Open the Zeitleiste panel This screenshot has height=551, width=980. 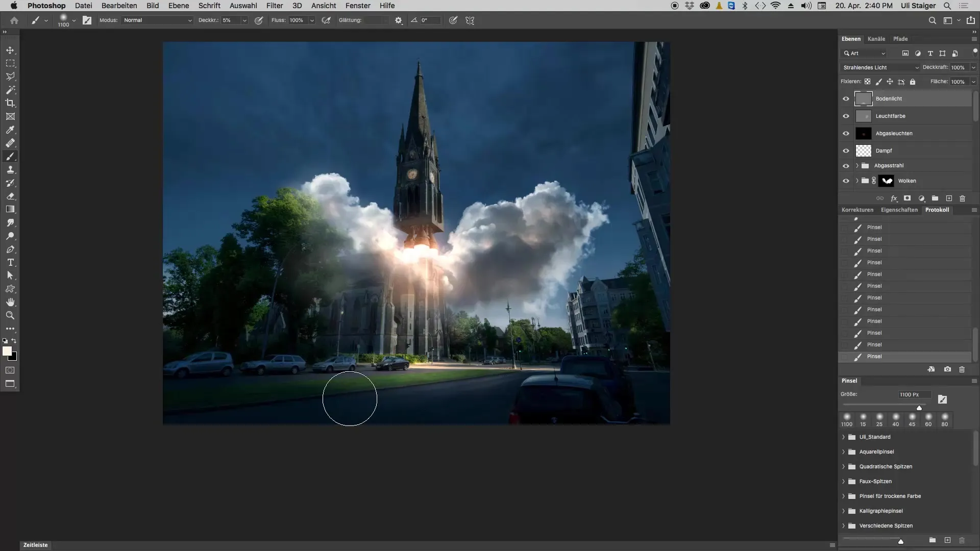[35, 545]
